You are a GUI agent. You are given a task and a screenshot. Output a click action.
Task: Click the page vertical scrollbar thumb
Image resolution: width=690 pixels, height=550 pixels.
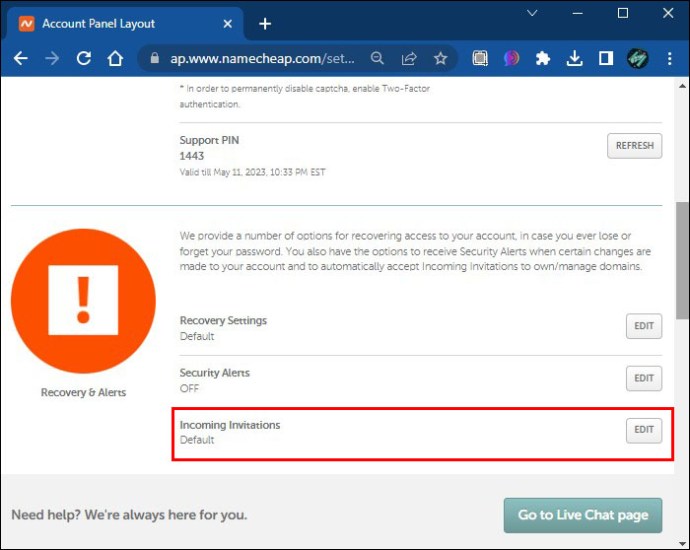coord(682,260)
